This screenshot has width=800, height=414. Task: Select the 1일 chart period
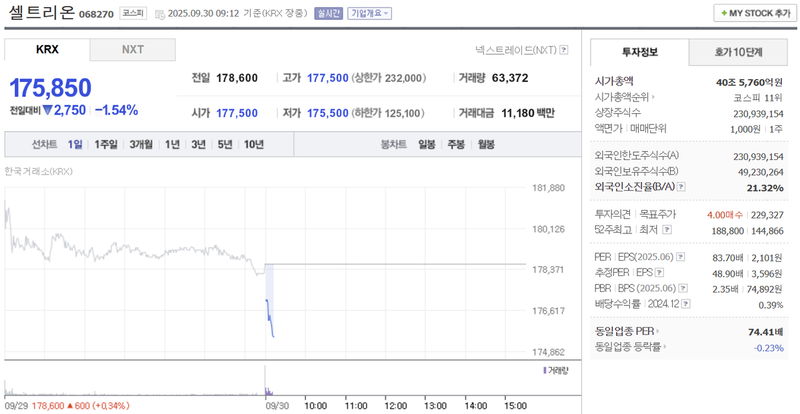tap(76, 144)
